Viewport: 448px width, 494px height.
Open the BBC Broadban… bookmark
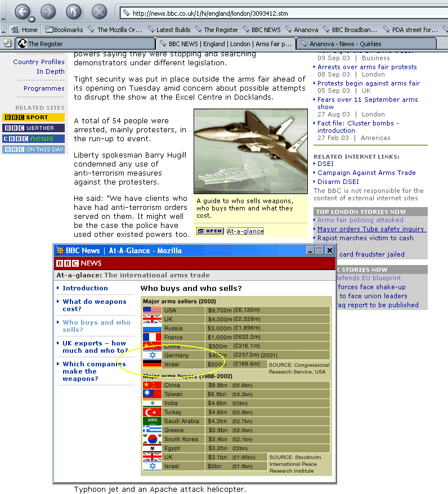[x=350, y=30]
